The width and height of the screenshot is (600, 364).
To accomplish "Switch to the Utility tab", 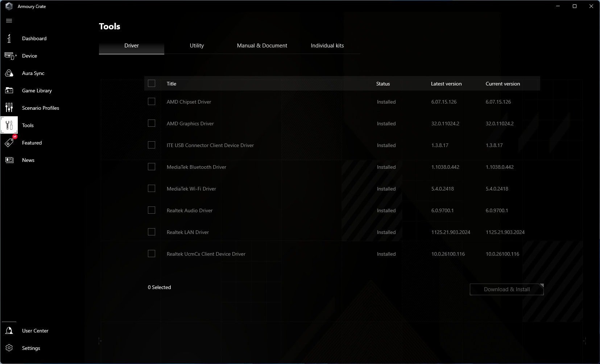I will click(197, 46).
